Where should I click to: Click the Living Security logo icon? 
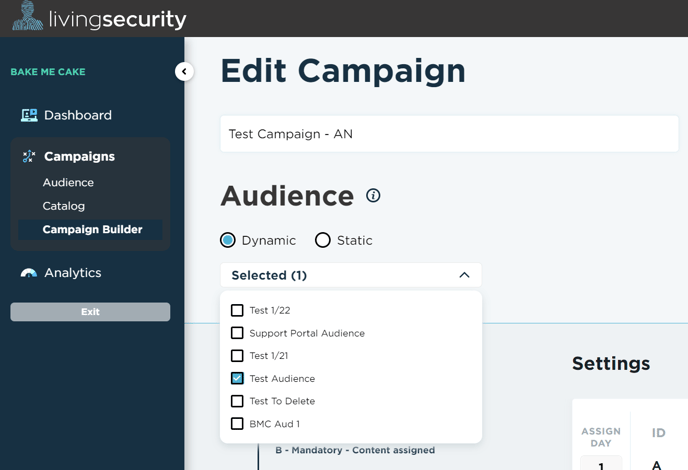coord(28,16)
